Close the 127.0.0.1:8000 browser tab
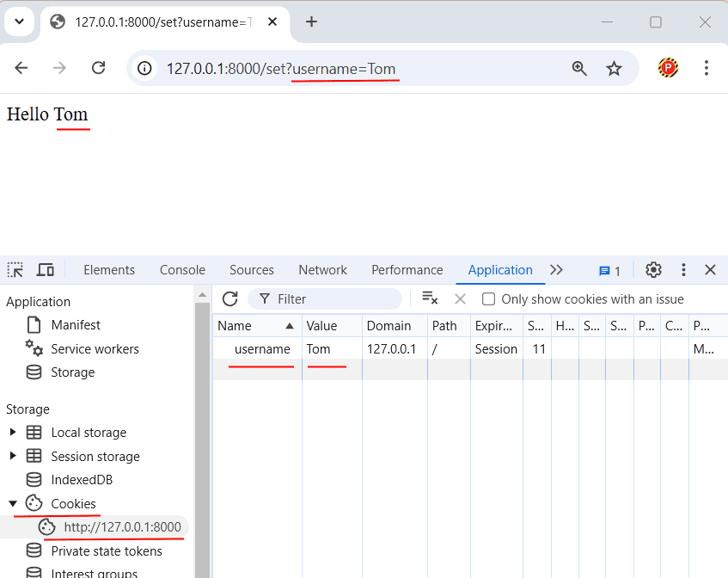This screenshot has width=728, height=578. click(x=272, y=22)
